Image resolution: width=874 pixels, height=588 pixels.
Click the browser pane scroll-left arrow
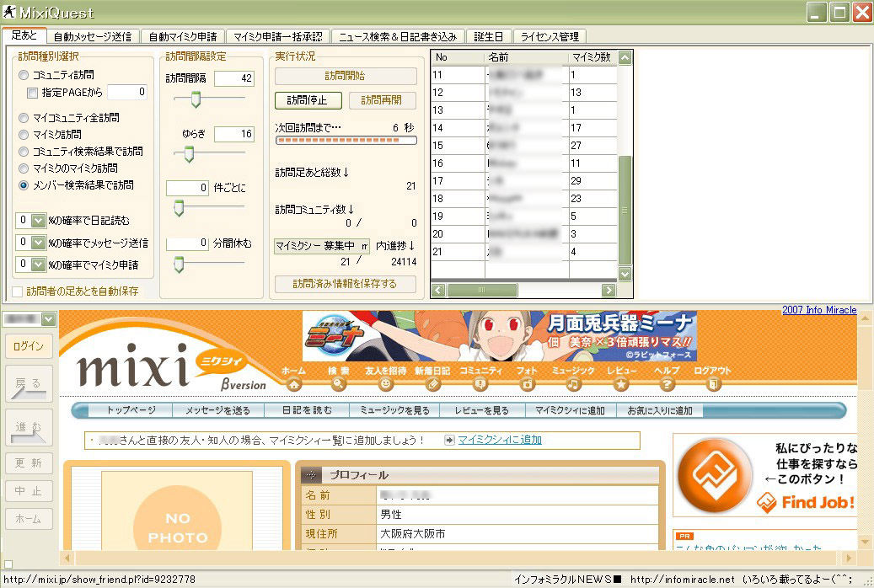67,558
